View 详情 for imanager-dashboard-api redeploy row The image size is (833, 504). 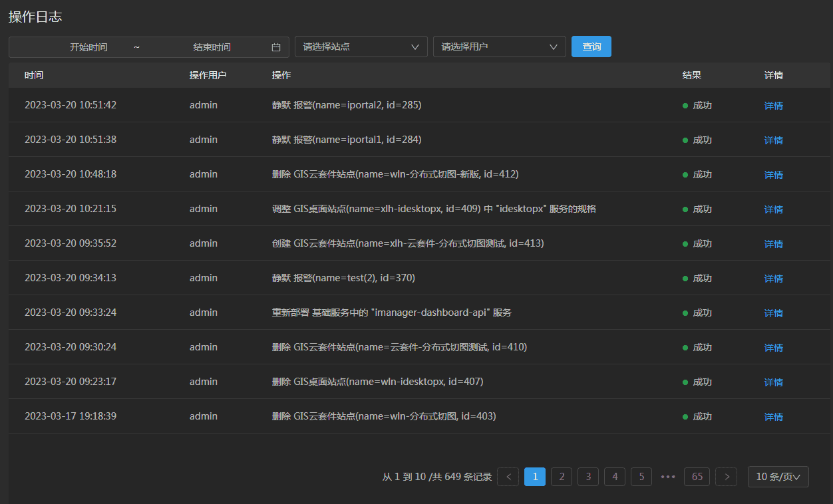click(x=773, y=313)
